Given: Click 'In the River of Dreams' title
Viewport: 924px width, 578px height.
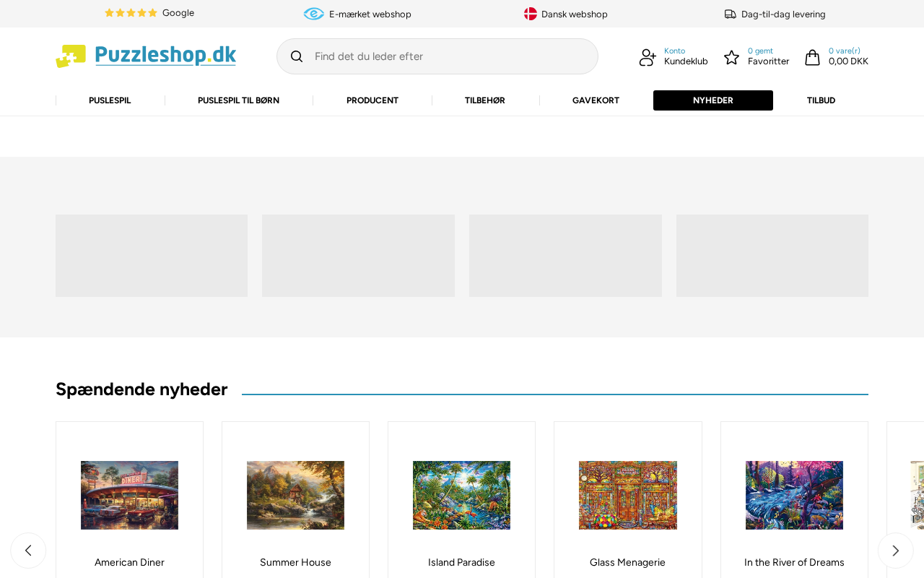Looking at the screenshot, I should (x=794, y=562).
